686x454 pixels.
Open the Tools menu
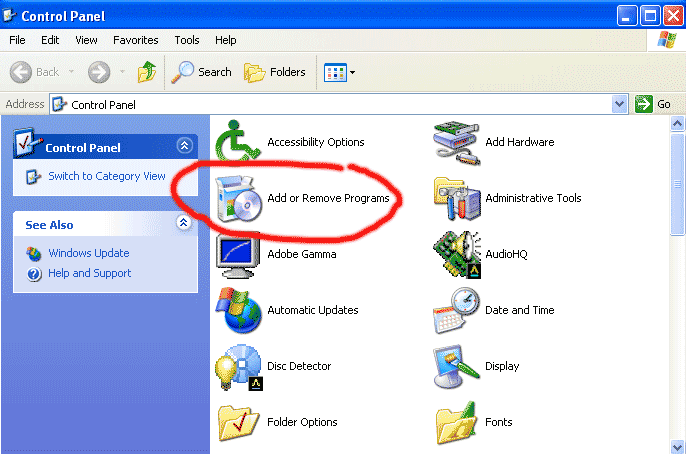tap(187, 40)
